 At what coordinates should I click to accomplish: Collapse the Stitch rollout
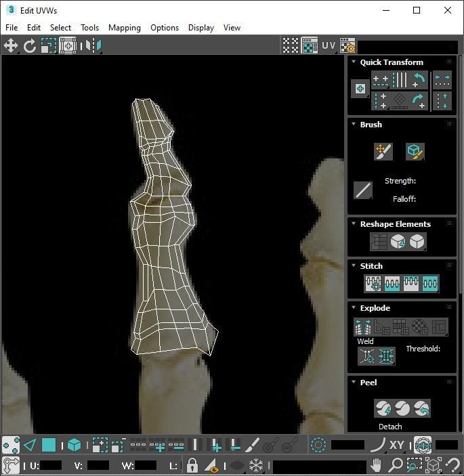(x=354, y=265)
